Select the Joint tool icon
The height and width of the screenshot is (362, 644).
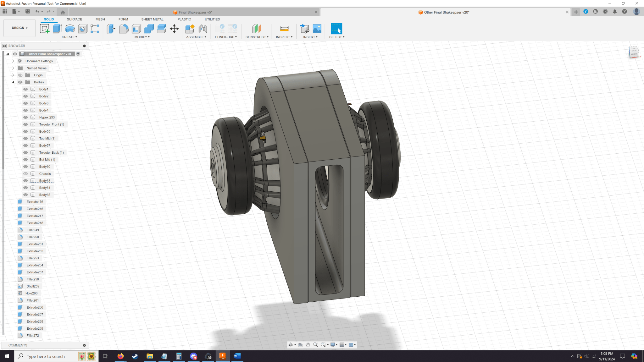pyautogui.click(x=203, y=29)
